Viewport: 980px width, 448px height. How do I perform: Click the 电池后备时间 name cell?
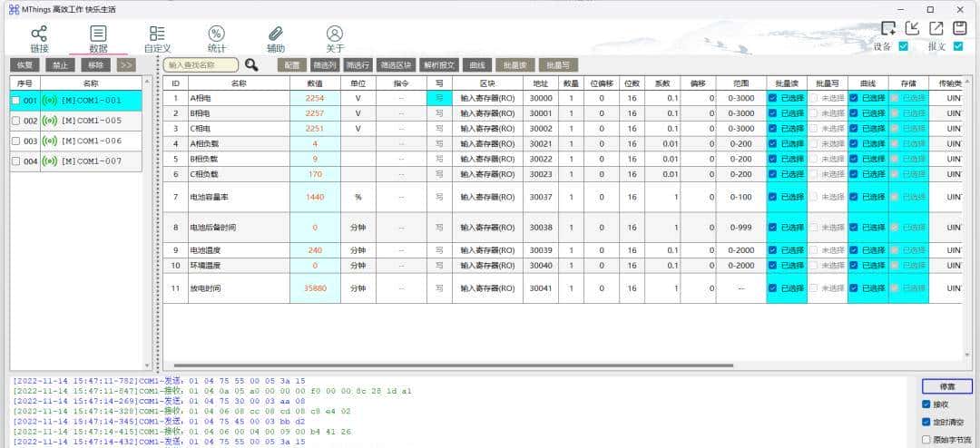(x=239, y=228)
